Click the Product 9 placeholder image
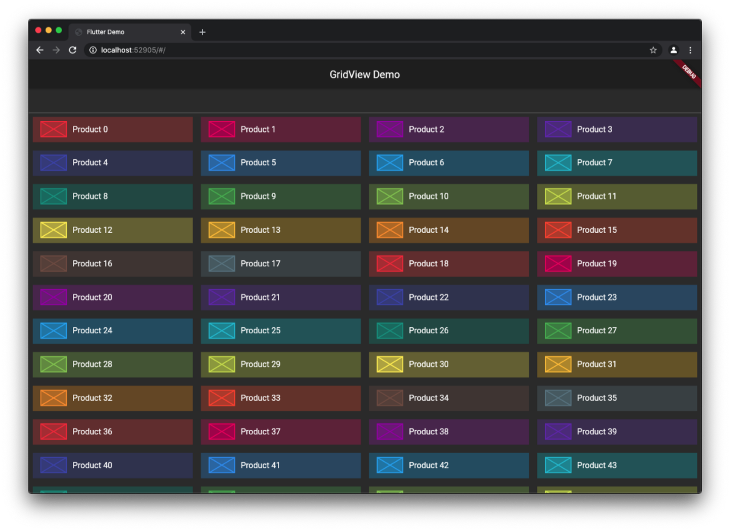 pos(222,196)
